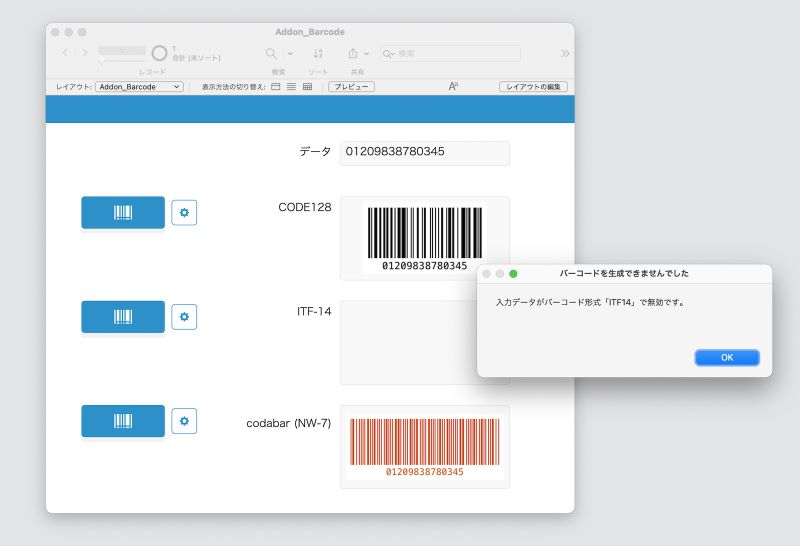800x546 pixels.
Task: Click the CODE128 barcode image
Action: point(424,238)
